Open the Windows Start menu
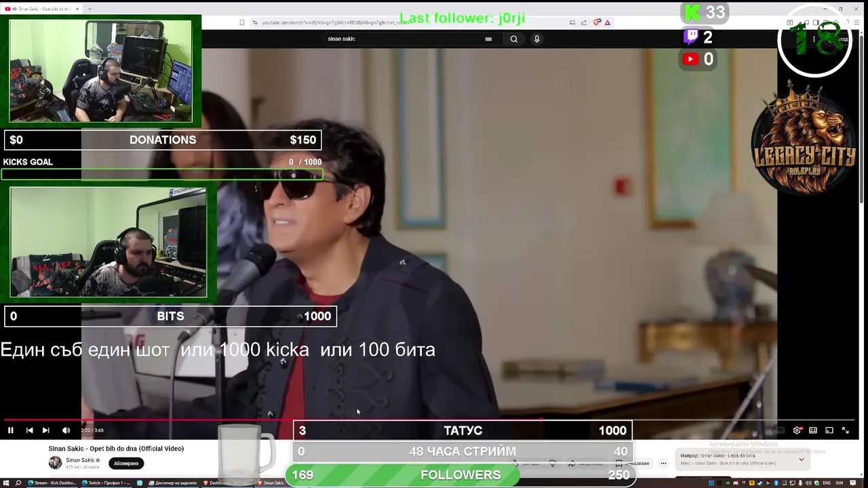 [5, 483]
